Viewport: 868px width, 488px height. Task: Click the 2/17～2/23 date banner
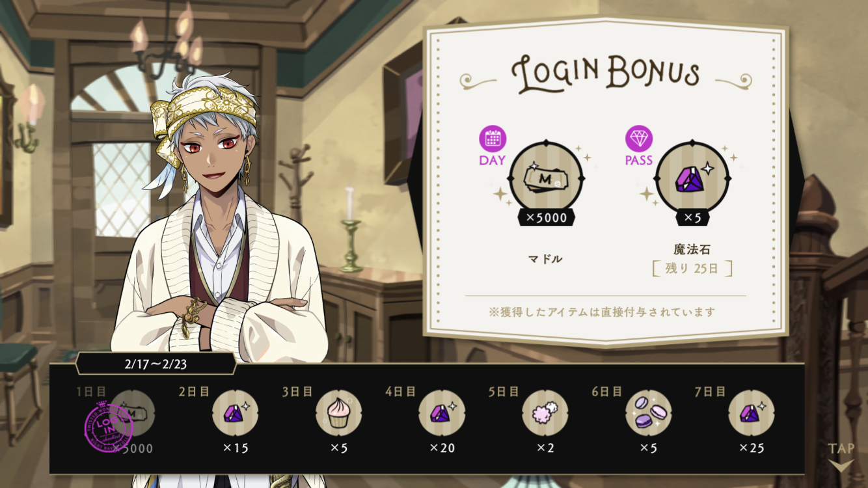156,364
